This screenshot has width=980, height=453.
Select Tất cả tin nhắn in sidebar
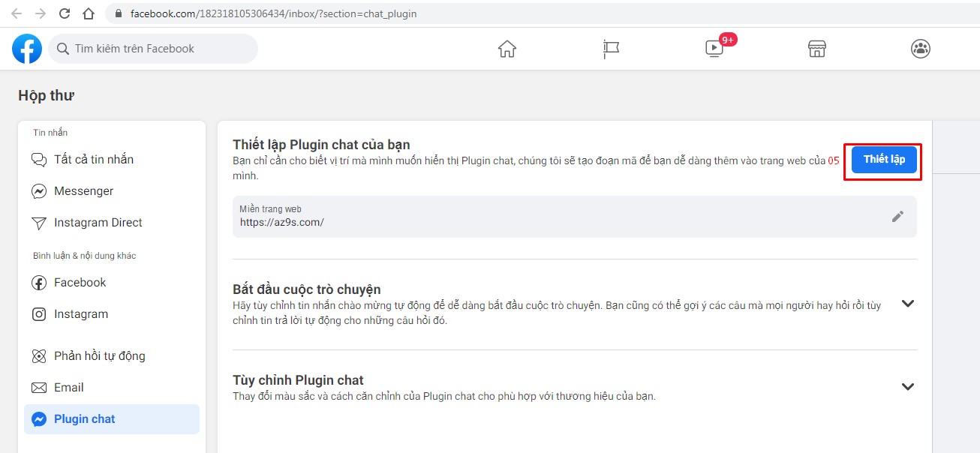tap(93, 160)
